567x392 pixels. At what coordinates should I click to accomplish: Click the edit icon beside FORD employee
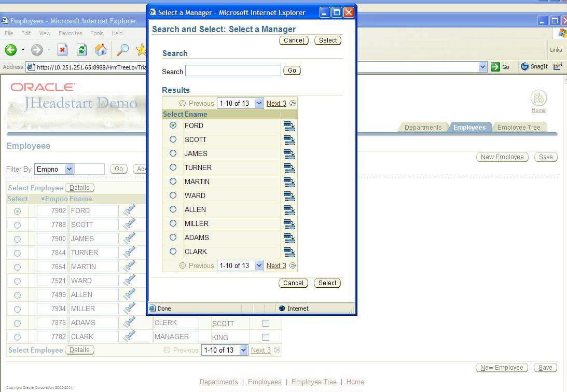pyautogui.click(x=129, y=211)
